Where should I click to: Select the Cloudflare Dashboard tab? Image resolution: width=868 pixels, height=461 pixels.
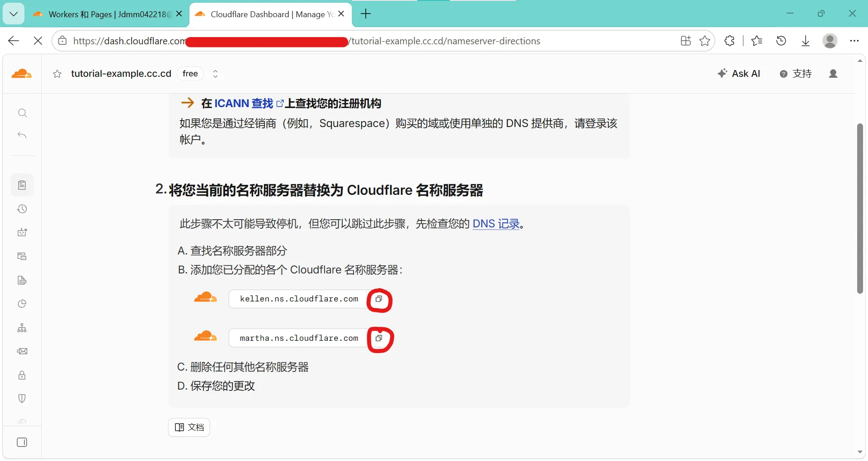[270, 14]
